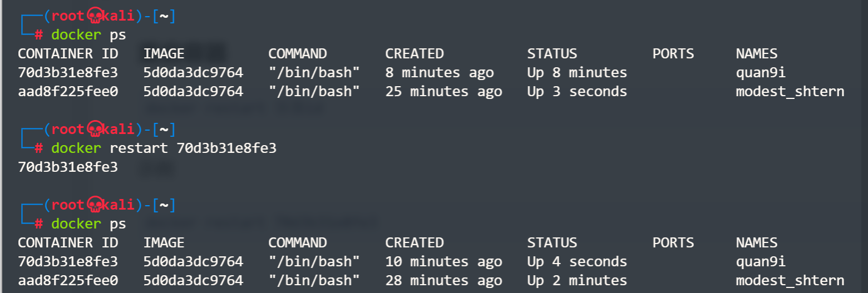
Task: Click the word restart in the docker command
Action: (139, 148)
